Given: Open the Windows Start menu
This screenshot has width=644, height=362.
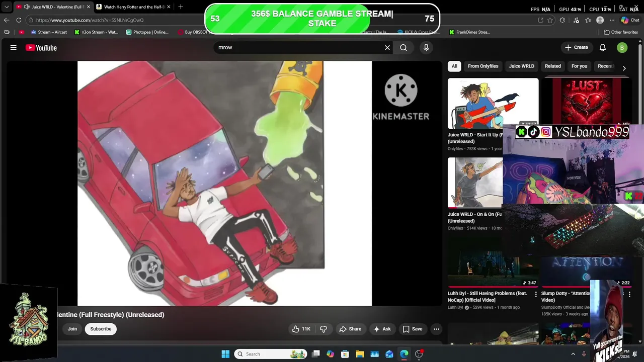Looking at the screenshot, I should point(225,354).
